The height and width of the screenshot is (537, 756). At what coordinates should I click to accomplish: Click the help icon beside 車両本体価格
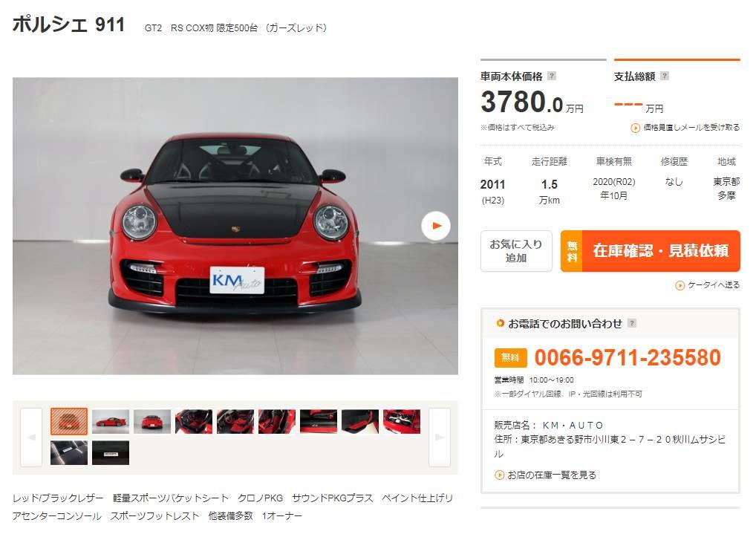(x=552, y=77)
